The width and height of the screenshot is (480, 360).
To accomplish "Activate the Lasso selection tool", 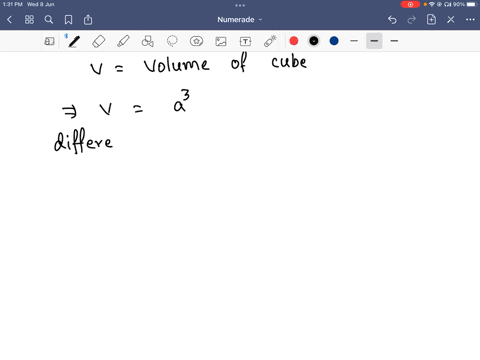I will pyautogui.click(x=172, y=41).
